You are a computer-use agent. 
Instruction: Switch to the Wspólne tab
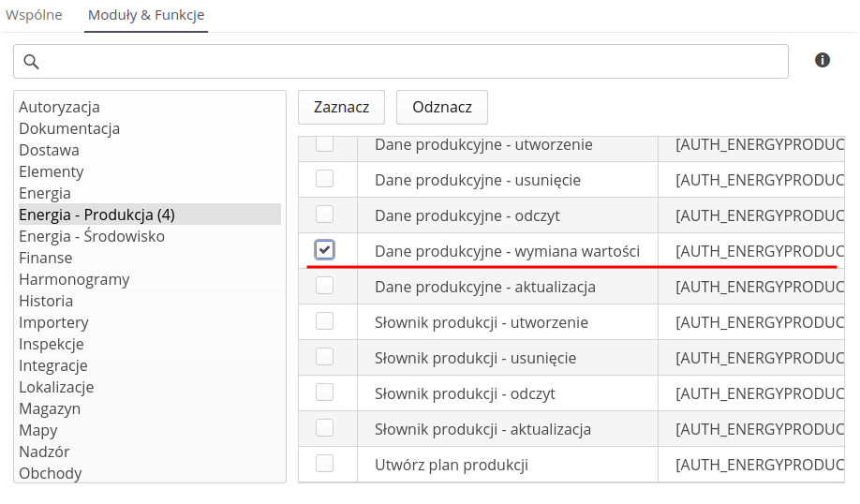tap(35, 15)
